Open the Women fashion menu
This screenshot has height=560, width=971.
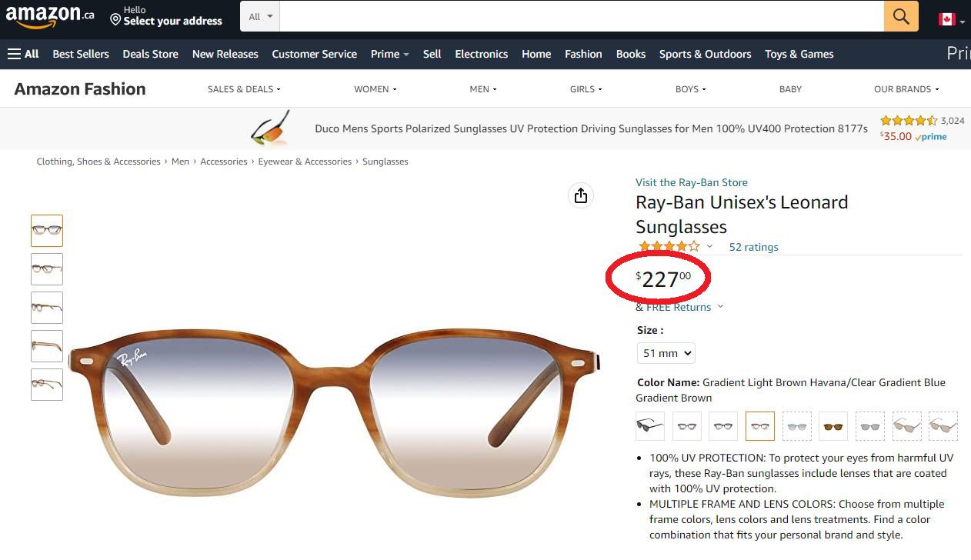click(x=375, y=89)
